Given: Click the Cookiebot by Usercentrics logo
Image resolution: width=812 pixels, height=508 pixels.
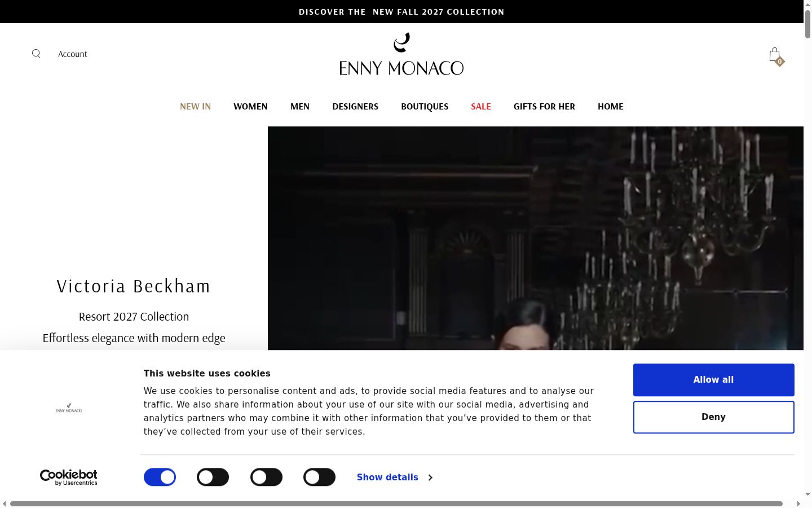Looking at the screenshot, I should [x=69, y=478].
